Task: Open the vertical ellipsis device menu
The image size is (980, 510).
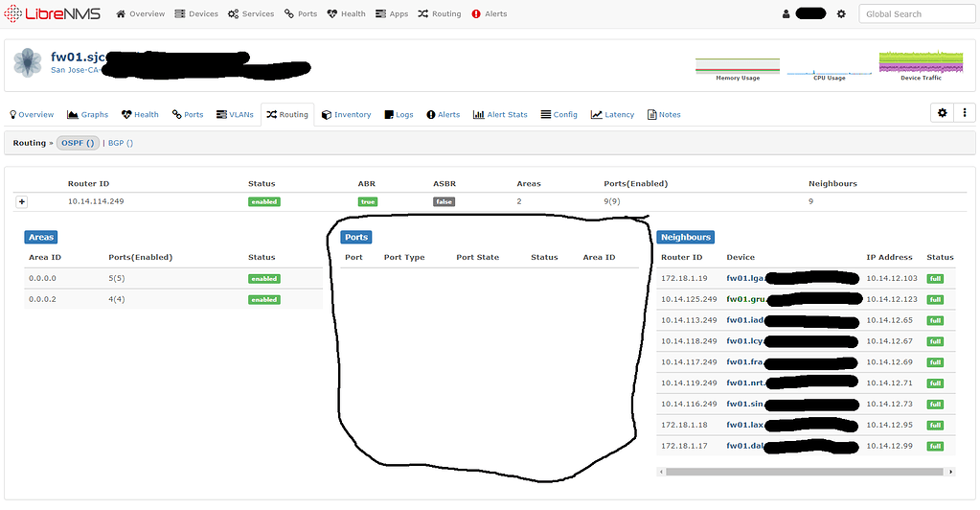Action: pos(965,112)
